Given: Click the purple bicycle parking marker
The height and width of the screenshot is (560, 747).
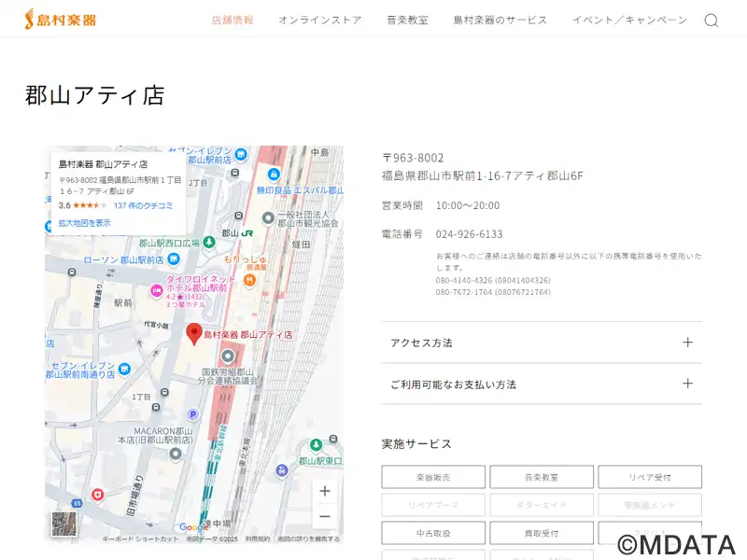Looking at the screenshot, I should click(282, 471).
